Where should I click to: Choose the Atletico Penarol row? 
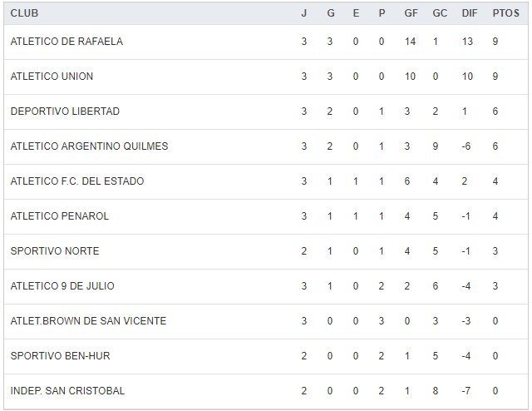click(60, 216)
